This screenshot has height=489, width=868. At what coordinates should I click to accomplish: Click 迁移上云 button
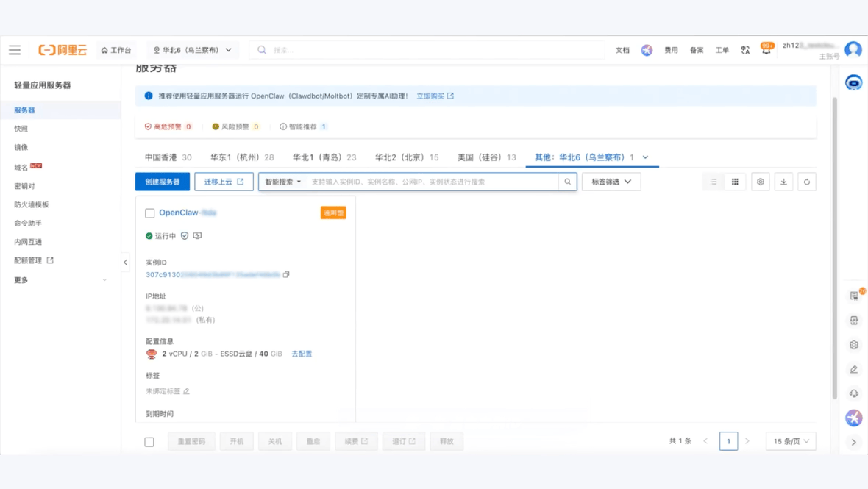point(224,182)
